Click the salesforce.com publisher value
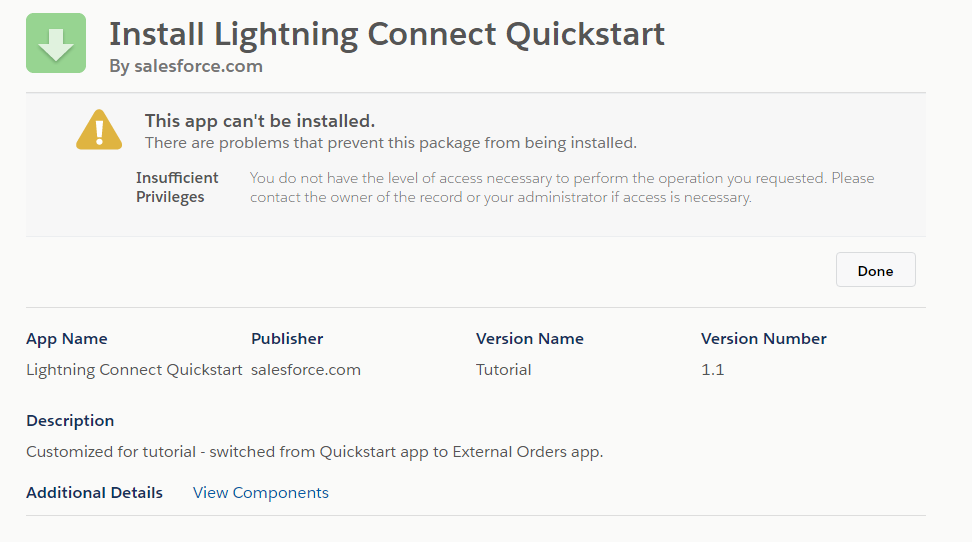Image resolution: width=972 pixels, height=542 pixels. click(306, 369)
